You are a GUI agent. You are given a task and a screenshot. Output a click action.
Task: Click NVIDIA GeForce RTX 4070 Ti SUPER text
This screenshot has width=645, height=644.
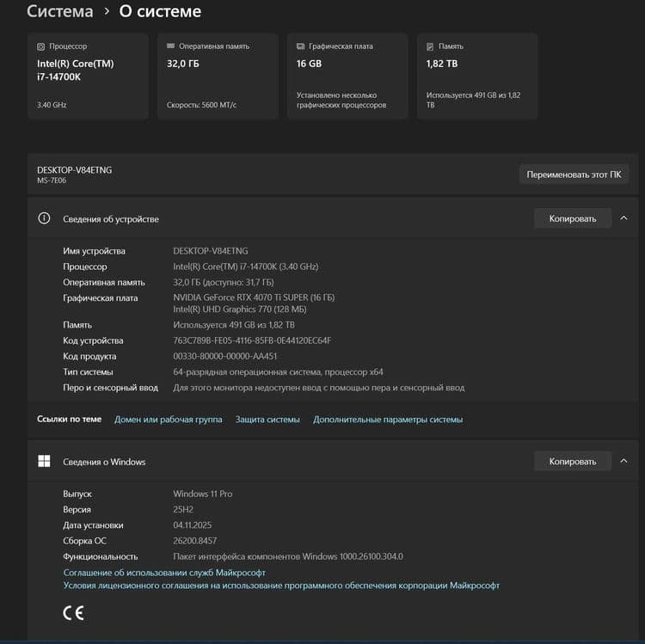coord(254,297)
